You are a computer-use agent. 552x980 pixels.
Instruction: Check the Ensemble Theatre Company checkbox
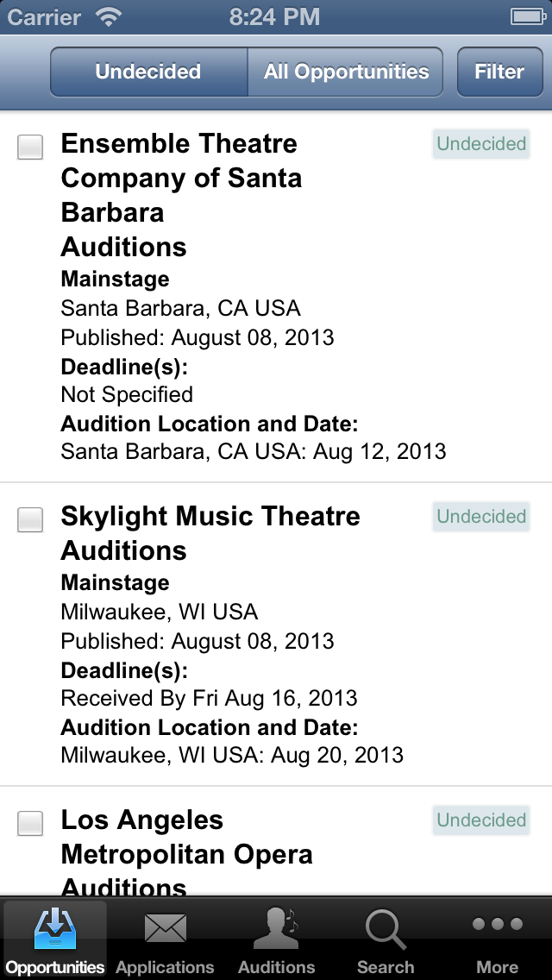(30, 147)
